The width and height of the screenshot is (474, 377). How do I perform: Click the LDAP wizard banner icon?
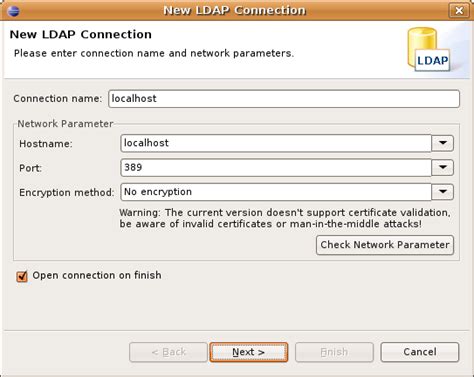[429, 49]
